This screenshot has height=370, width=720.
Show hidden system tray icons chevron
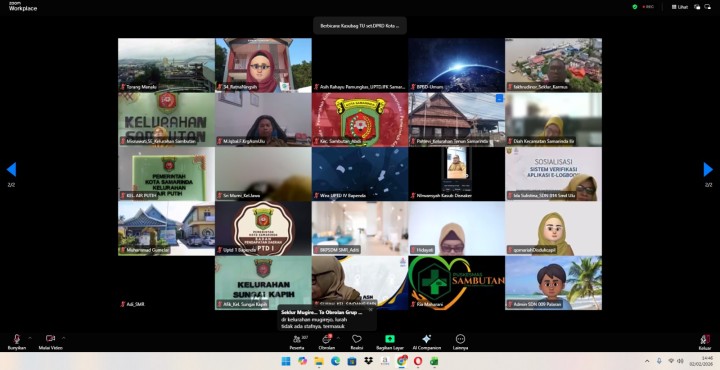(647, 361)
